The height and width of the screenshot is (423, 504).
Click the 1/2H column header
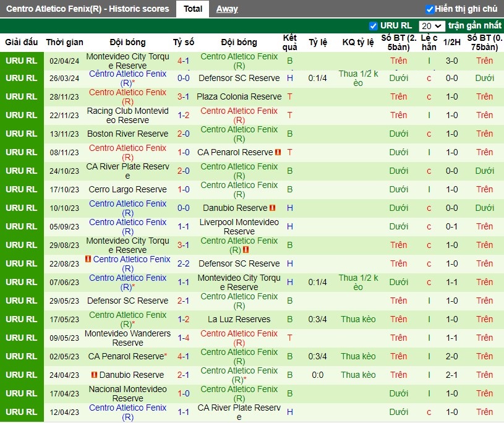pos(451,42)
